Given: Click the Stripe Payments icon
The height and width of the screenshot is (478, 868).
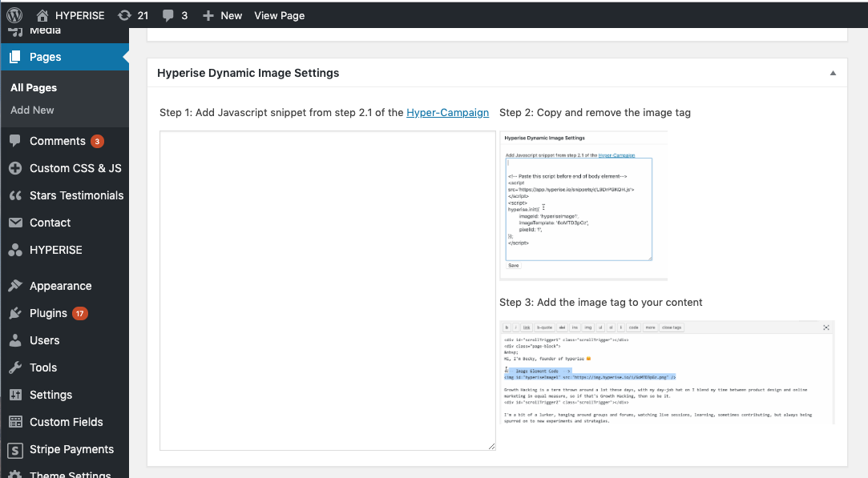Looking at the screenshot, I should pos(15,449).
